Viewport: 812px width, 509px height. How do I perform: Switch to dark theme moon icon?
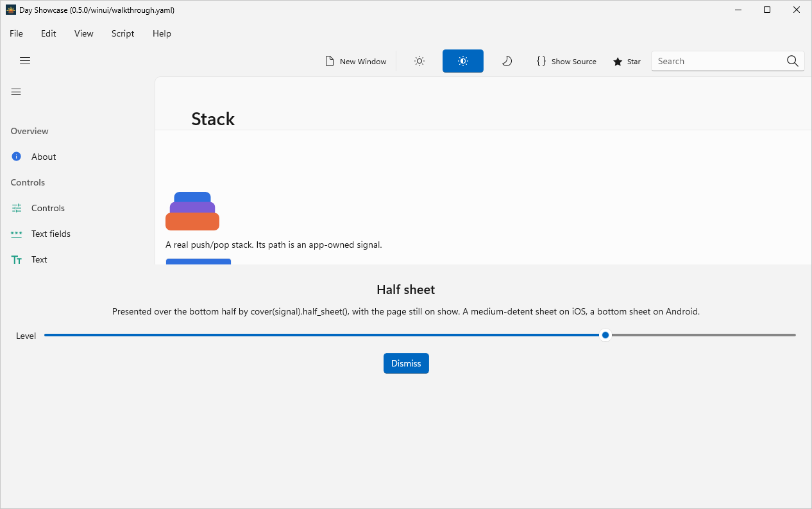pyautogui.click(x=507, y=61)
